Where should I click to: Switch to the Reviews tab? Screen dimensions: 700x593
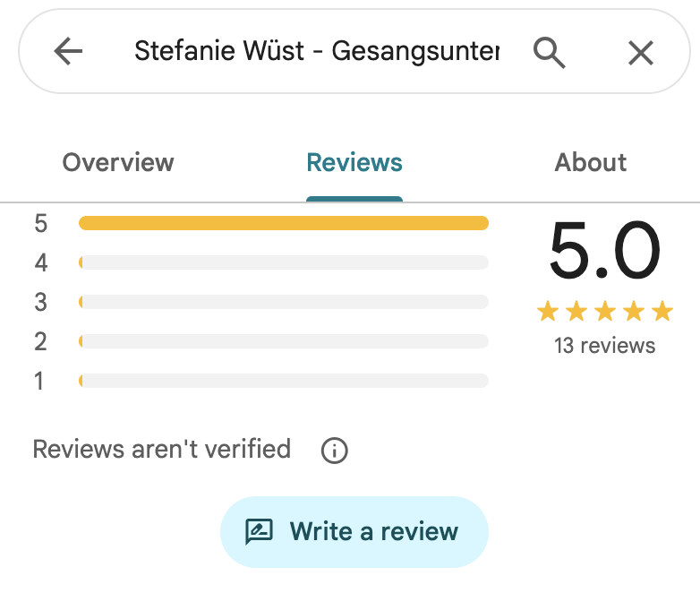[x=354, y=163]
